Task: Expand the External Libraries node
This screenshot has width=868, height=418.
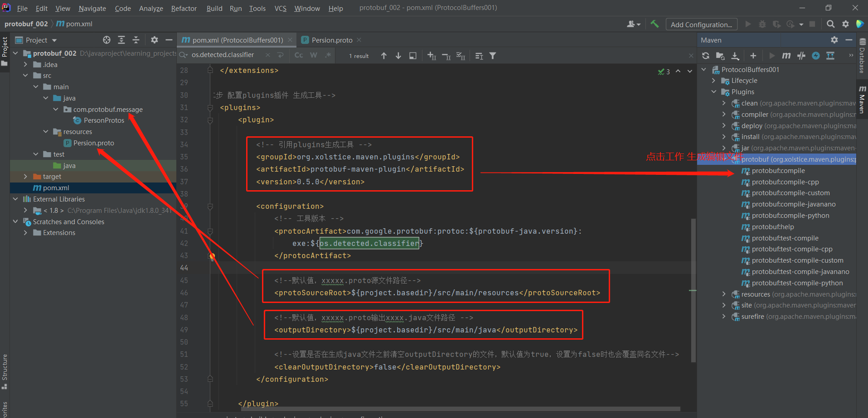Action: point(15,199)
